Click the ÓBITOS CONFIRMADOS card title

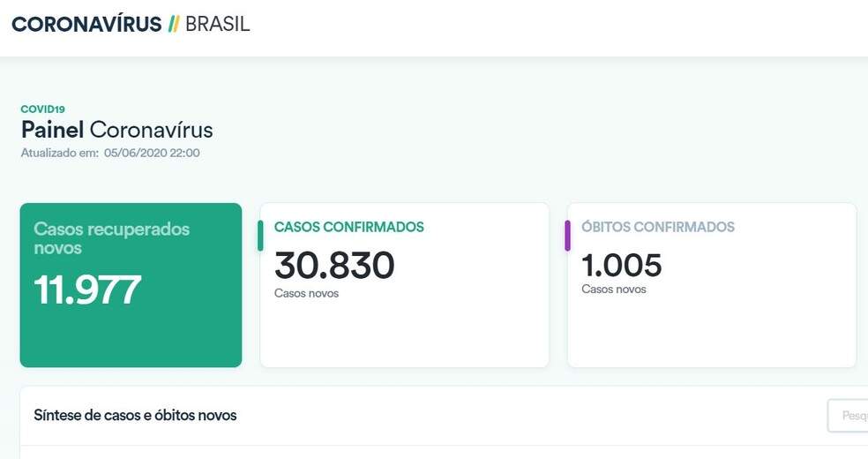pyautogui.click(x=658, y=227)
